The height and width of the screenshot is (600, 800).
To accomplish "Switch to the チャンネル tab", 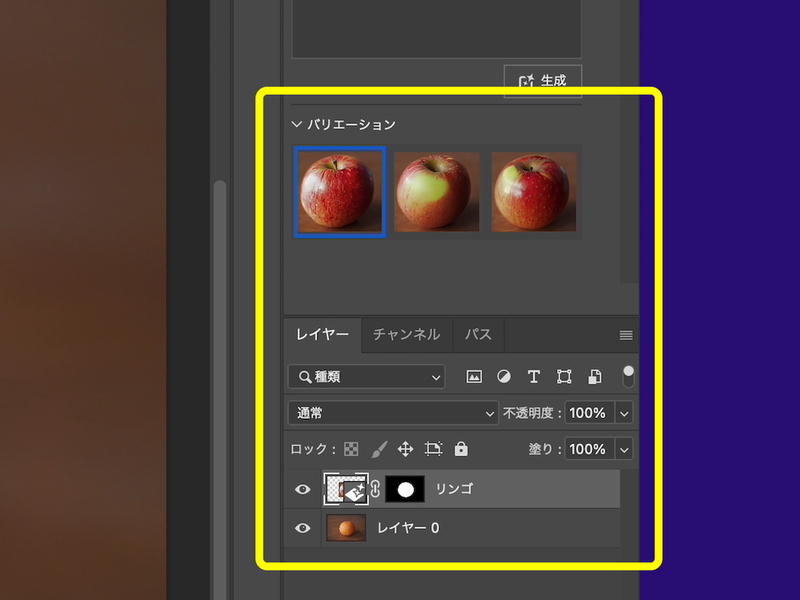I will click(407, 335).
